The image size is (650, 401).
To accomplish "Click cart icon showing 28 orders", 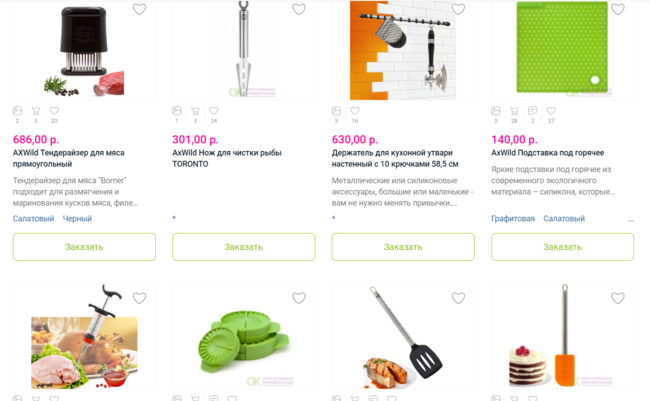I will (514, 111).
